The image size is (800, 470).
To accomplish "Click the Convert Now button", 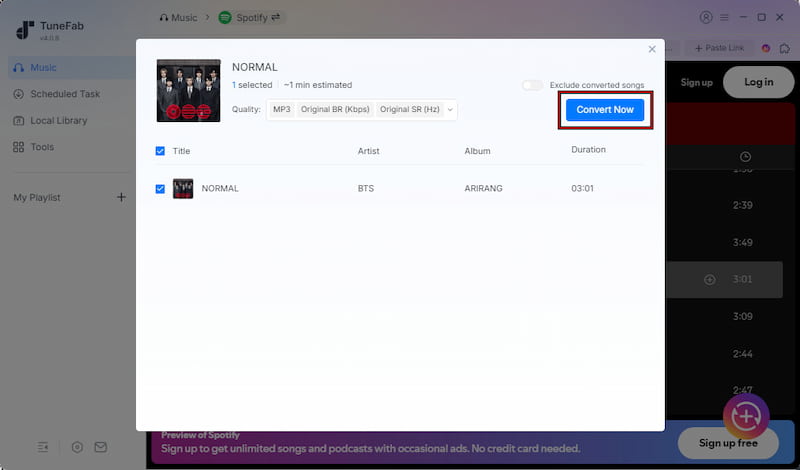I will tap(605, 110).
